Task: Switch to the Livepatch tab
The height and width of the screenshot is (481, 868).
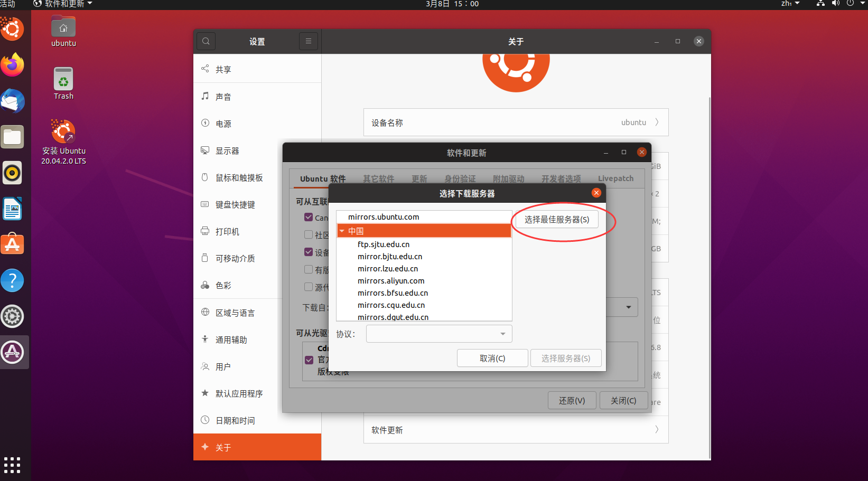Action: click(x=615, y=178)
